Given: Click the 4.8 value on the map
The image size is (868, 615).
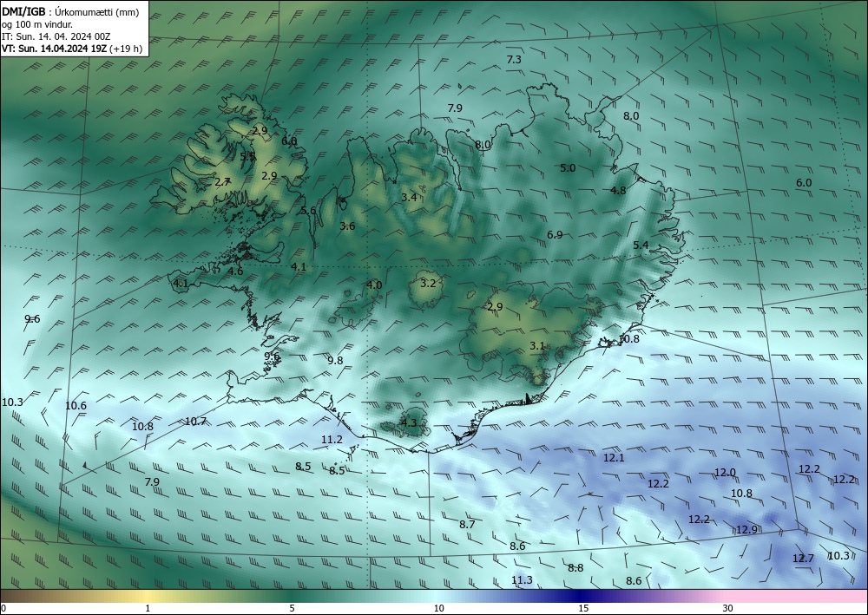Looking at the screenshot, I should [x=618, y=190].
